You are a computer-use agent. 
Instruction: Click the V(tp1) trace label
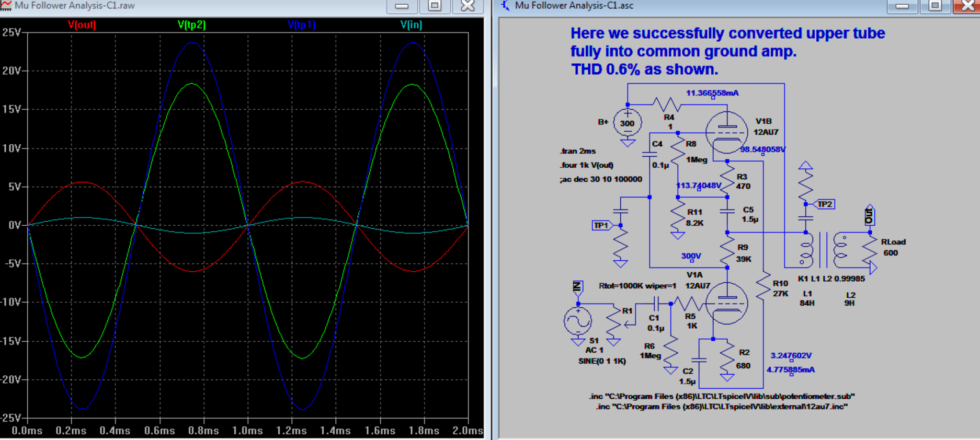(x=302, y=25)
